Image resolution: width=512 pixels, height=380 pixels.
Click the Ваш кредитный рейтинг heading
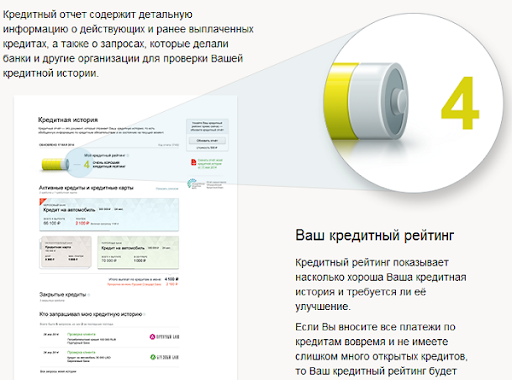(375, 235)
